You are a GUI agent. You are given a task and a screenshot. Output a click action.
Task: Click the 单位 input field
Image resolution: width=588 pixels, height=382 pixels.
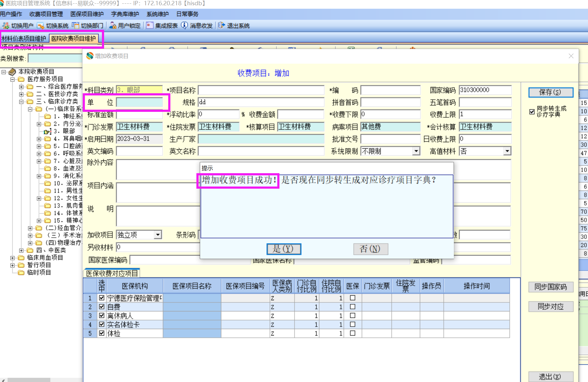[x=139, y=102]
